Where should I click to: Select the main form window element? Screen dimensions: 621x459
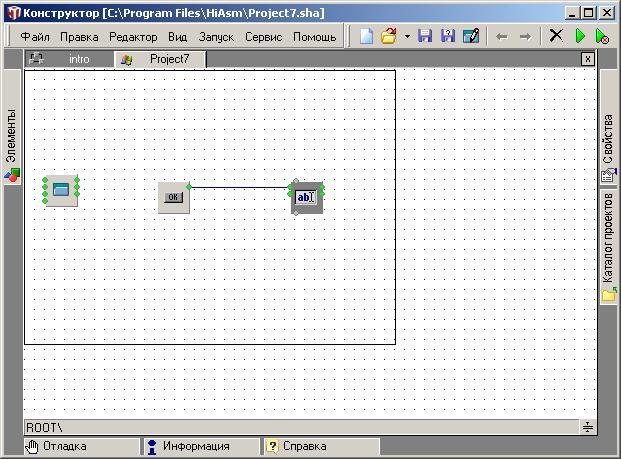[x=61, y=190]
